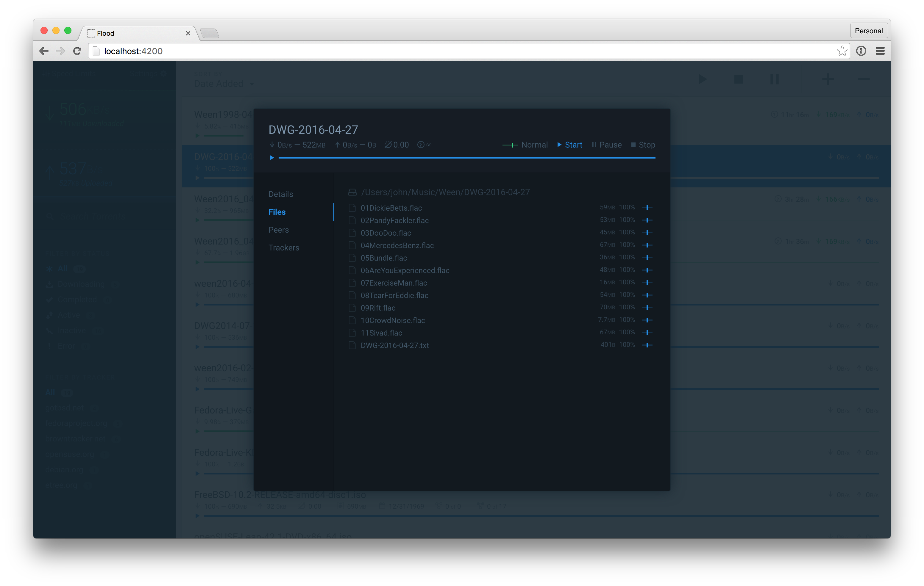Toggle priority control for 09Rift.flac
The height and width of the screenshot is (586, 924).
point(647,308)
